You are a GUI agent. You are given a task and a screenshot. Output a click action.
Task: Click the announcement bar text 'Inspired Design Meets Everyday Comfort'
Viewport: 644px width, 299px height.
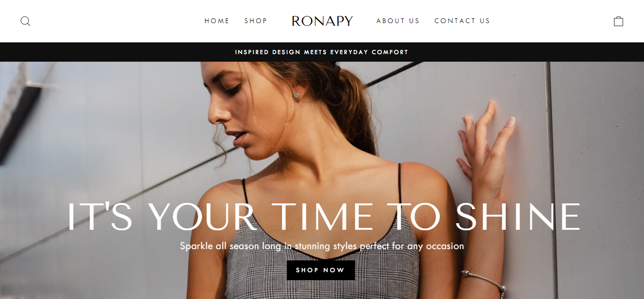(x=322, y=52)
